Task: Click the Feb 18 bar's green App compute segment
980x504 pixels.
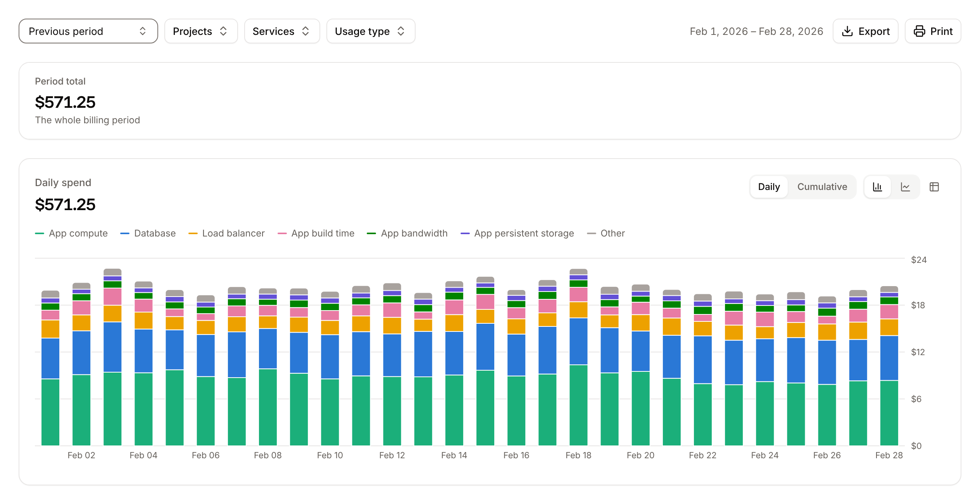Action: [578, 405]
